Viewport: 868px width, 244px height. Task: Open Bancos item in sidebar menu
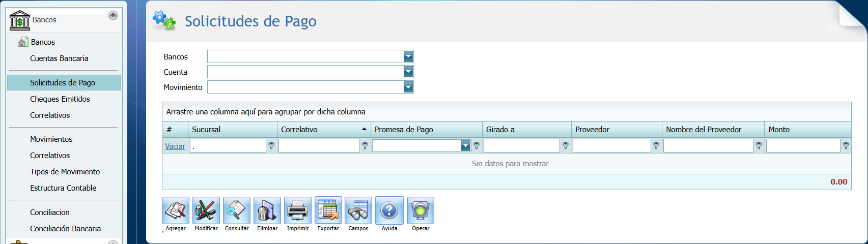pyautogui.click(x=43, y=42)
